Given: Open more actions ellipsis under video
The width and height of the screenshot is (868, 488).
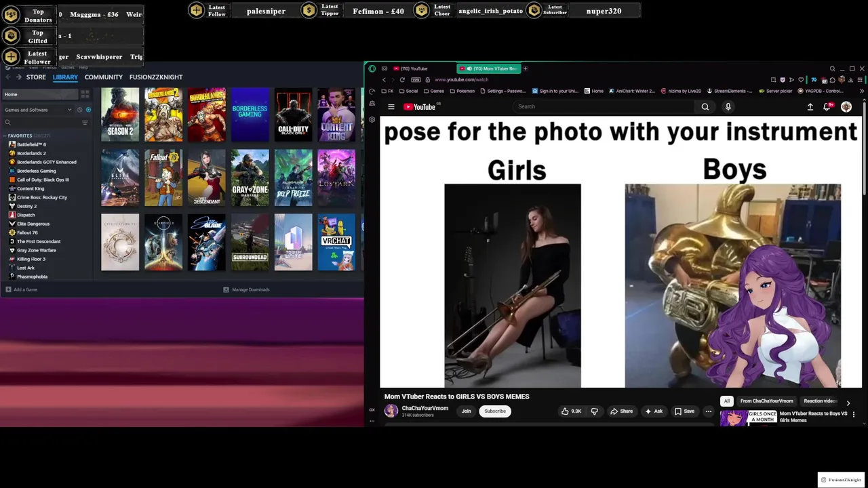Looking at the screenshot, I should [709, 411].
